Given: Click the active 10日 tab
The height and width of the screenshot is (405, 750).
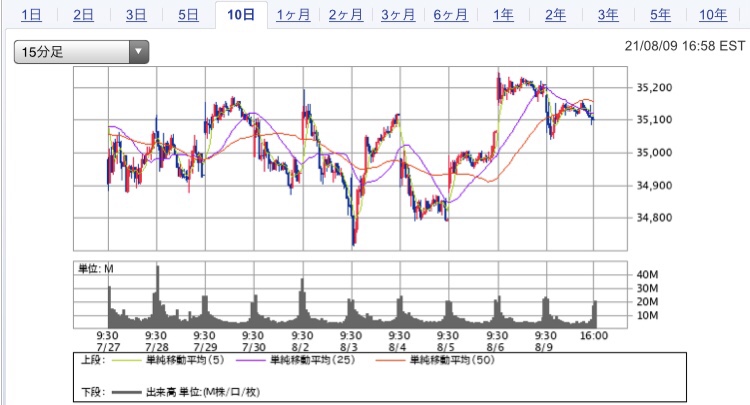Looking at the screenshot, I should click(240, 14).
